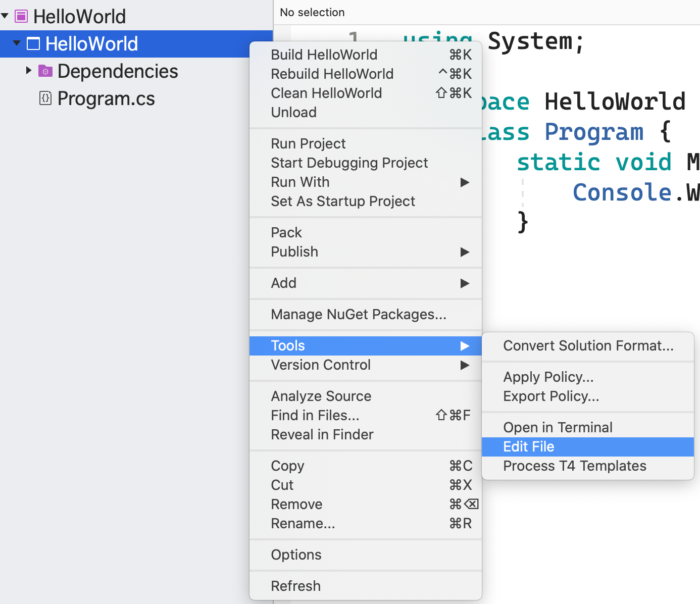The width and height of the screenshot is (700, 604).
Task: Select Open in Terminal
Action: pos(558,427)
